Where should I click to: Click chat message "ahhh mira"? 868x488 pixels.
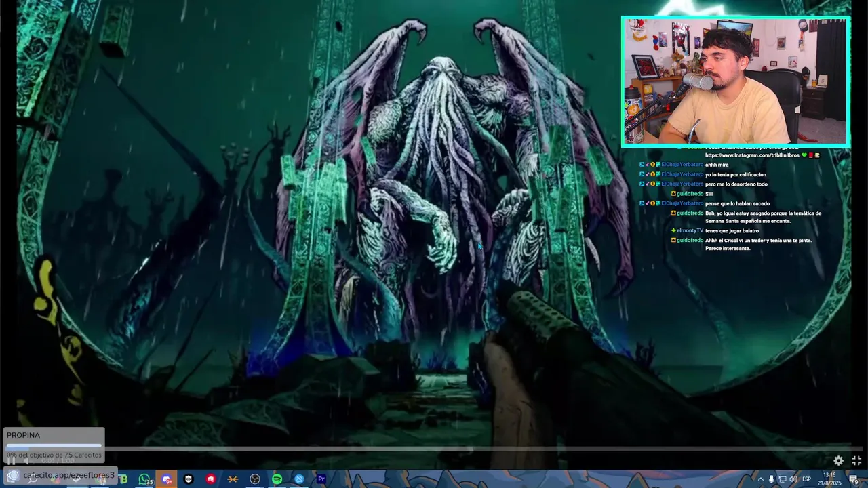pyautogui.click(x=716, y=165)
